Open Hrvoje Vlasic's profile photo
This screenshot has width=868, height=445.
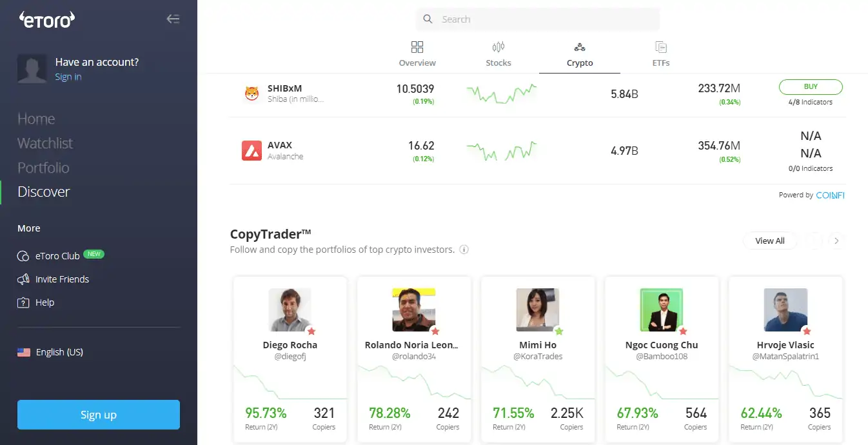pos(785,310)
